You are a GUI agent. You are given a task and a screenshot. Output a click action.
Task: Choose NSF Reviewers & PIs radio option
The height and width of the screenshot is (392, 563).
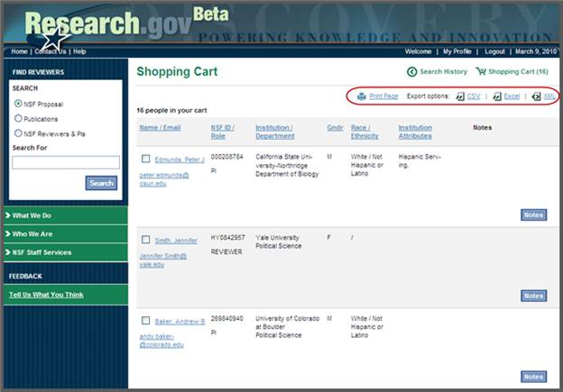point(18,133)
